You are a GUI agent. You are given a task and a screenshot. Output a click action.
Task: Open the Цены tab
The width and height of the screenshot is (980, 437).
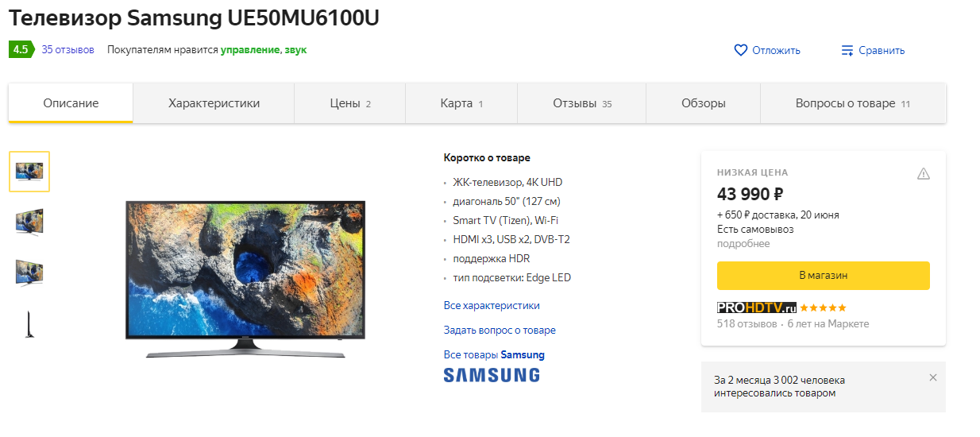click(350, 103)
